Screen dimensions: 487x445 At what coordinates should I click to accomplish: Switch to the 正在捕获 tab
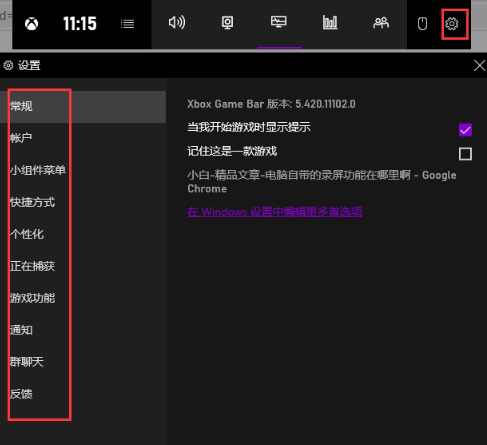tap(83, 266)
